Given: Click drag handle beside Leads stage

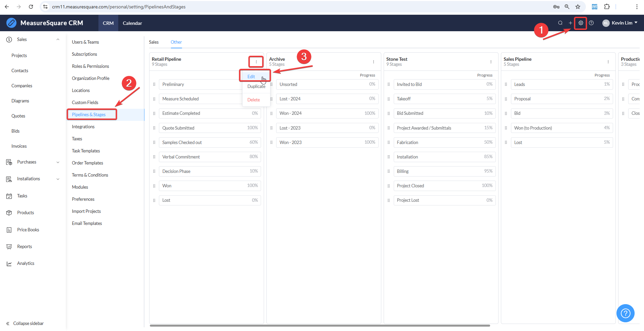Looking at the screenshot, I should coord(506,84).
